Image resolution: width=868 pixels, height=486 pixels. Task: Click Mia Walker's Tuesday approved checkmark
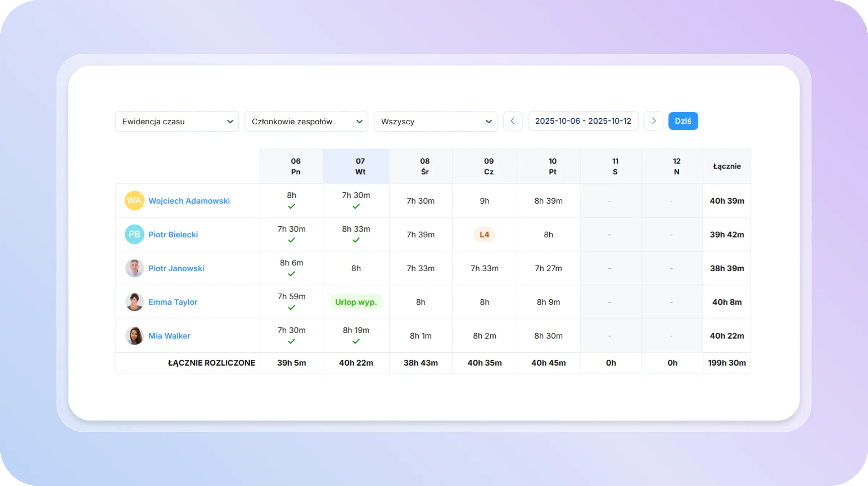pos(356,341)
